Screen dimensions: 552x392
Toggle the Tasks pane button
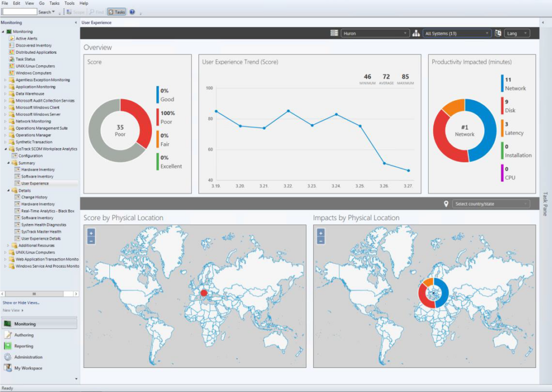pyautogui.click(x=116, y=12)
